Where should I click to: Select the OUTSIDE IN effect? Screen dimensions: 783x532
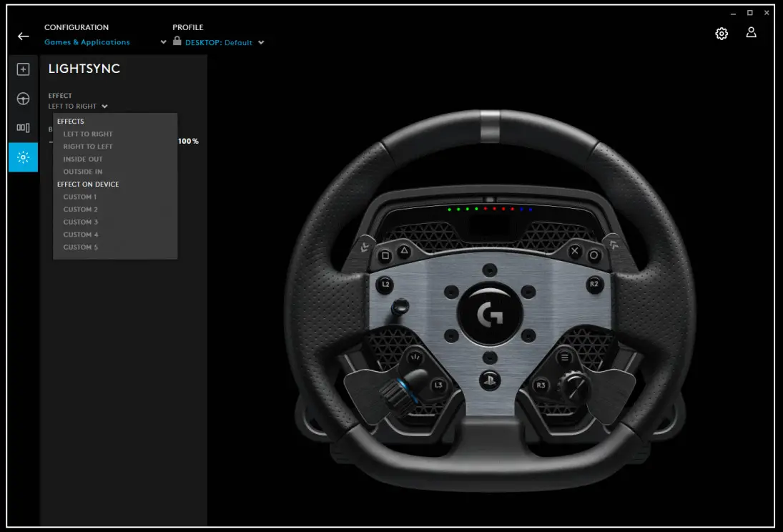click(x=82, y=172)
